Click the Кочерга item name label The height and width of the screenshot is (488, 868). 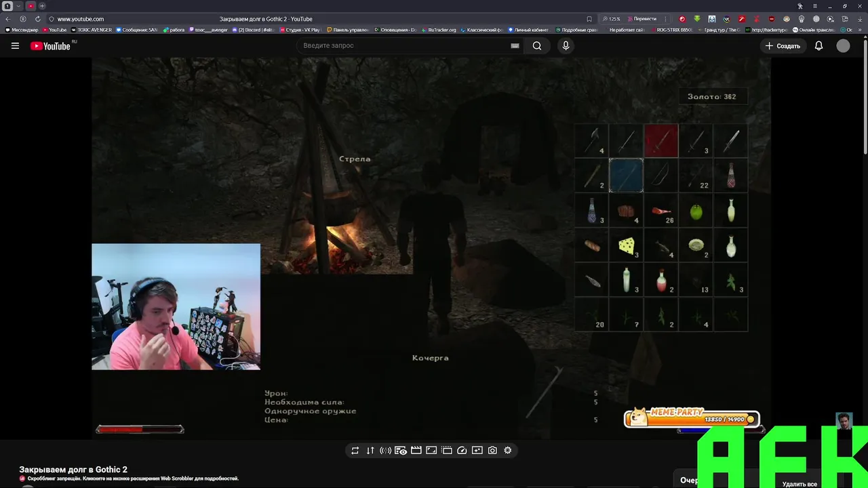tap(431, 358)
